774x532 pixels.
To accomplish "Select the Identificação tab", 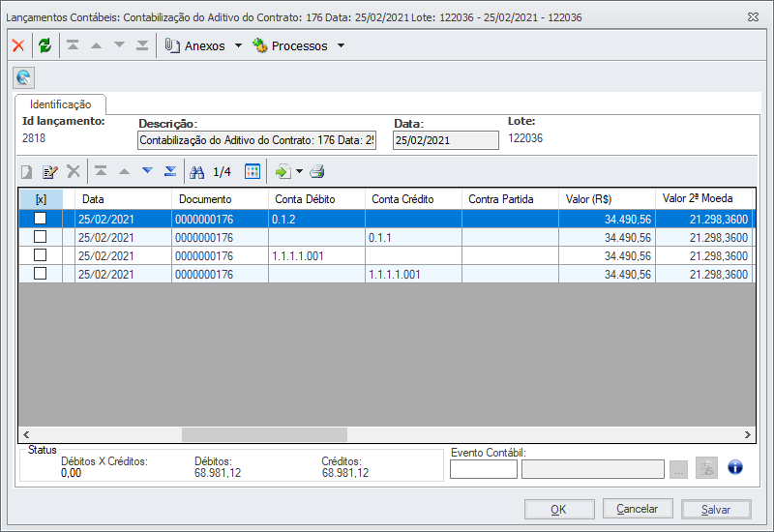I will click(x=60, y=104).
